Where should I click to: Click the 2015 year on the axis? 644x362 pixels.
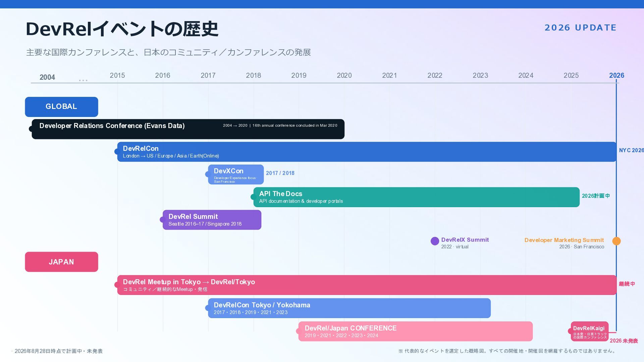(117, 75)
